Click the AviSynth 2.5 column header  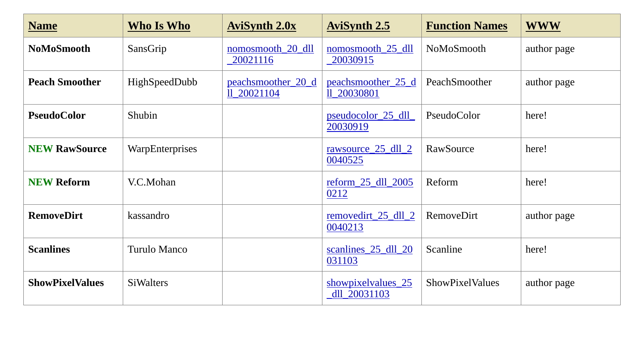(358, 26)
